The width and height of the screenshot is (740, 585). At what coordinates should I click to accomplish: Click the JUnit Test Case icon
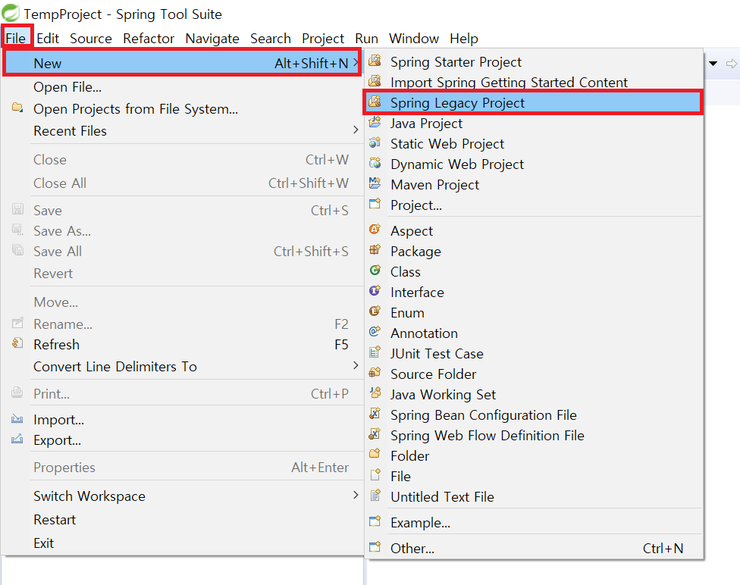click(x=375, y=353)
